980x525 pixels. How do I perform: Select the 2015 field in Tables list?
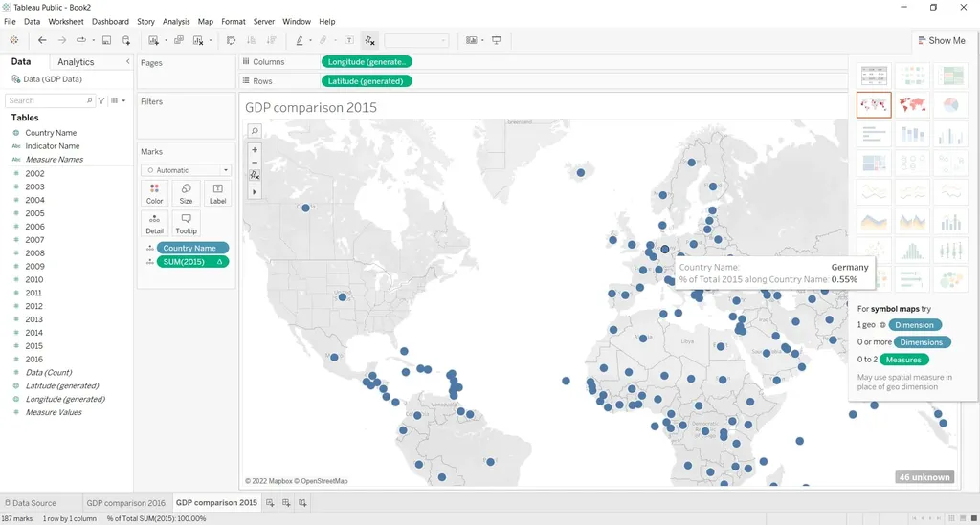point(34,346)
